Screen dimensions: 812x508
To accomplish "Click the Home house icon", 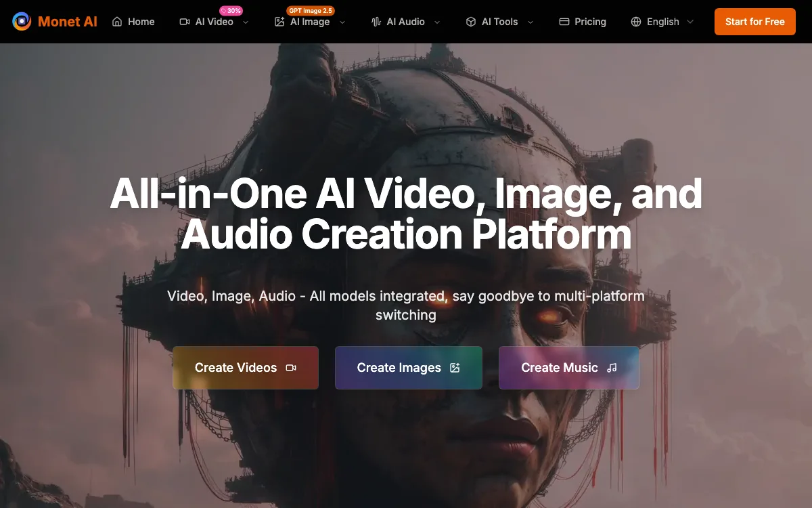I will [x=117, y=22].
